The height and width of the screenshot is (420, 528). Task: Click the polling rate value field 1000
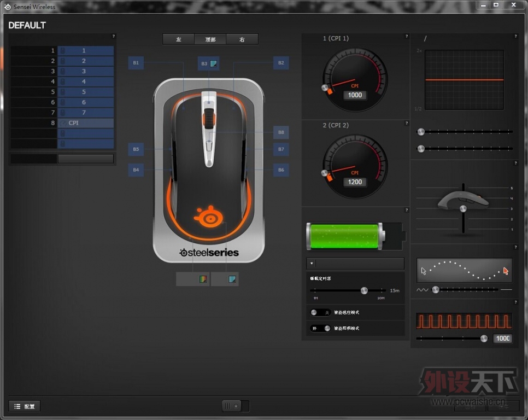click(503, 339)
